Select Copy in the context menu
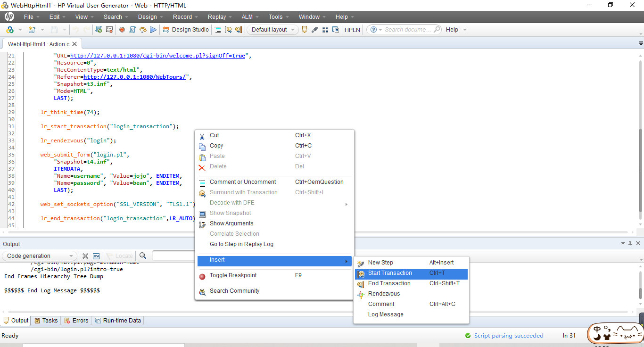This screenshot has width=644, height=347. [274, 146]
